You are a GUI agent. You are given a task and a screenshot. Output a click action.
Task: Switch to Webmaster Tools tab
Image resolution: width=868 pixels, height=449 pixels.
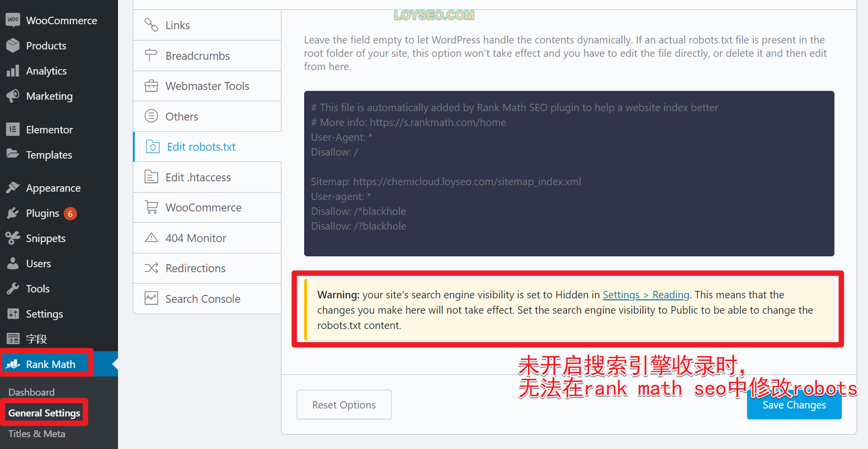tap(207, 86)
